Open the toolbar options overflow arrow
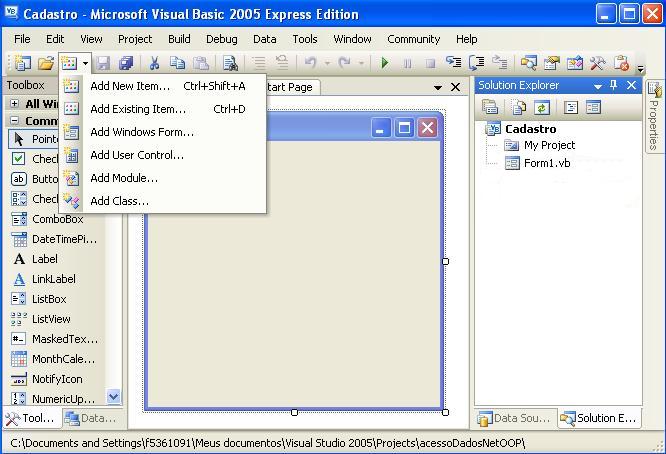The height and width of the screenshot is (454, 666). [640, 68]
